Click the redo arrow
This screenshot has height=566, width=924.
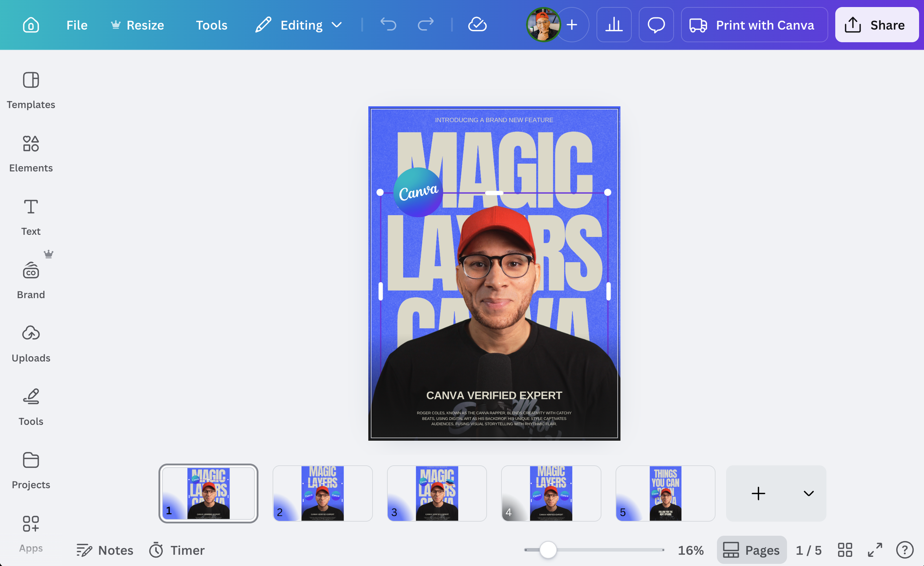tap(426, 25)
